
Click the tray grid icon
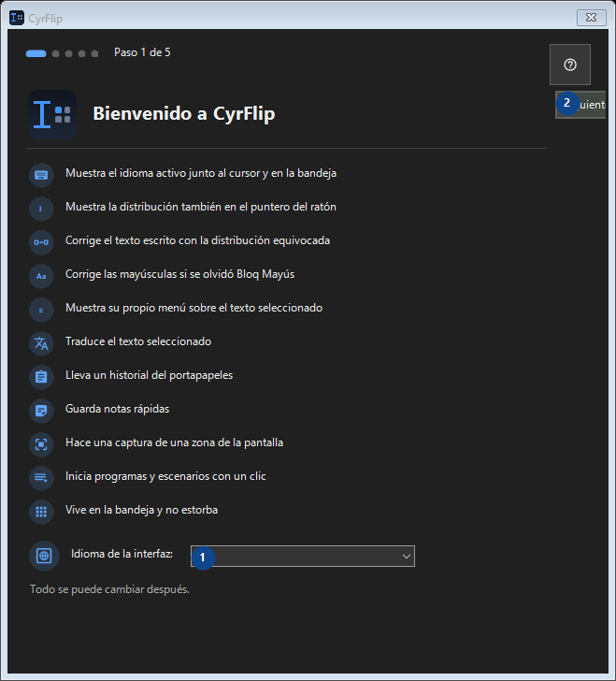41,512
